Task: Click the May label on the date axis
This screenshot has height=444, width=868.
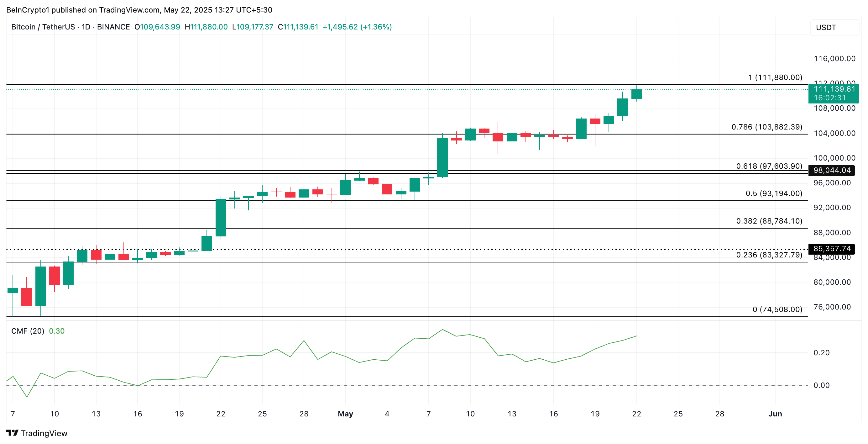Action: (345, 414)
